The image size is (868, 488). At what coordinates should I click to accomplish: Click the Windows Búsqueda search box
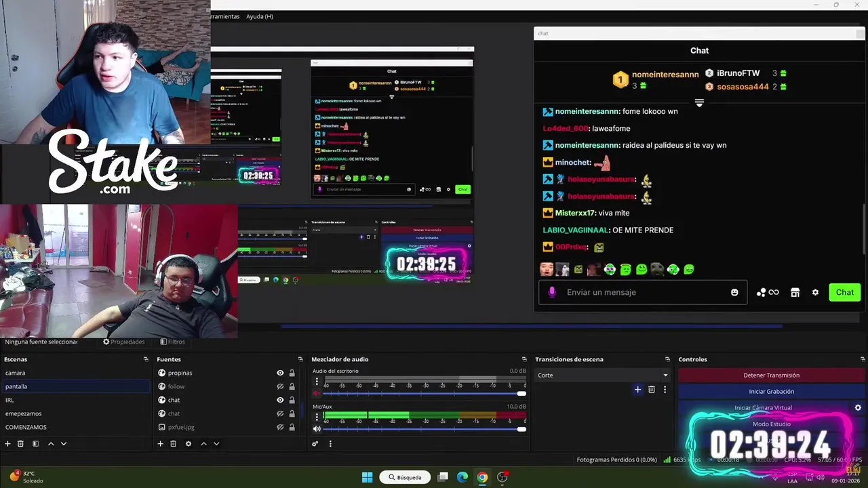click(x=405, y=477)
